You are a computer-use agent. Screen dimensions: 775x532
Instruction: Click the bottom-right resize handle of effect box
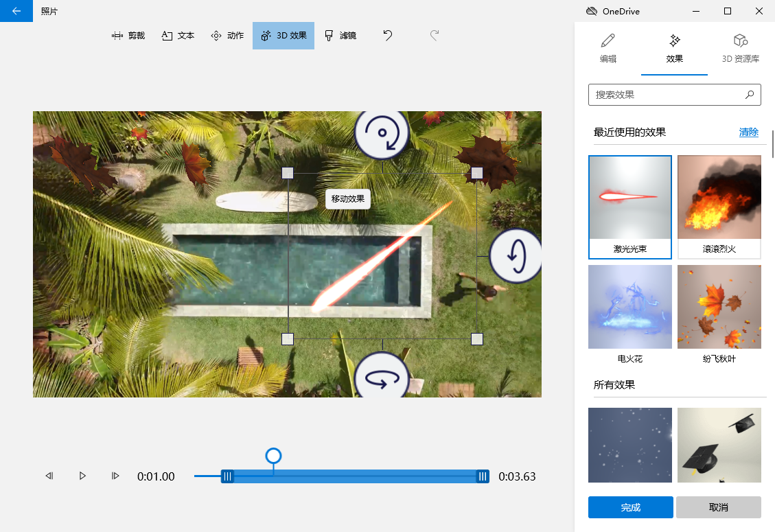click(477, 339)
